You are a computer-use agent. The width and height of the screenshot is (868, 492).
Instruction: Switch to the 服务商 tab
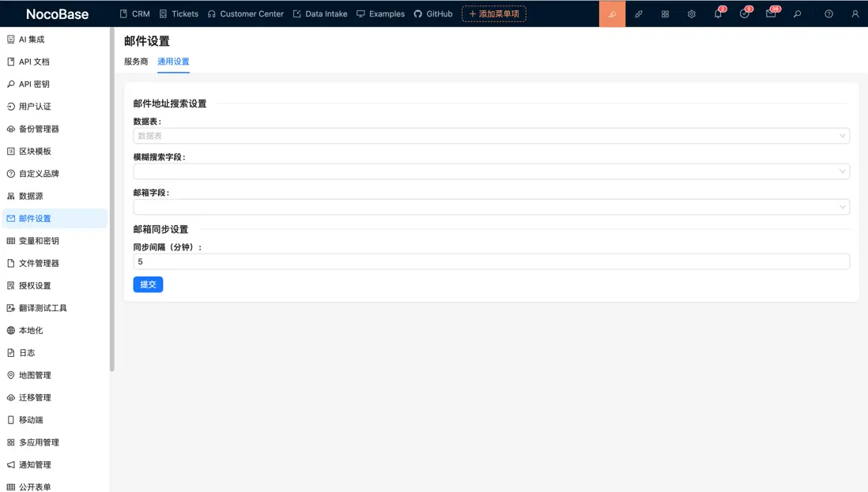[x=134, y=60]
